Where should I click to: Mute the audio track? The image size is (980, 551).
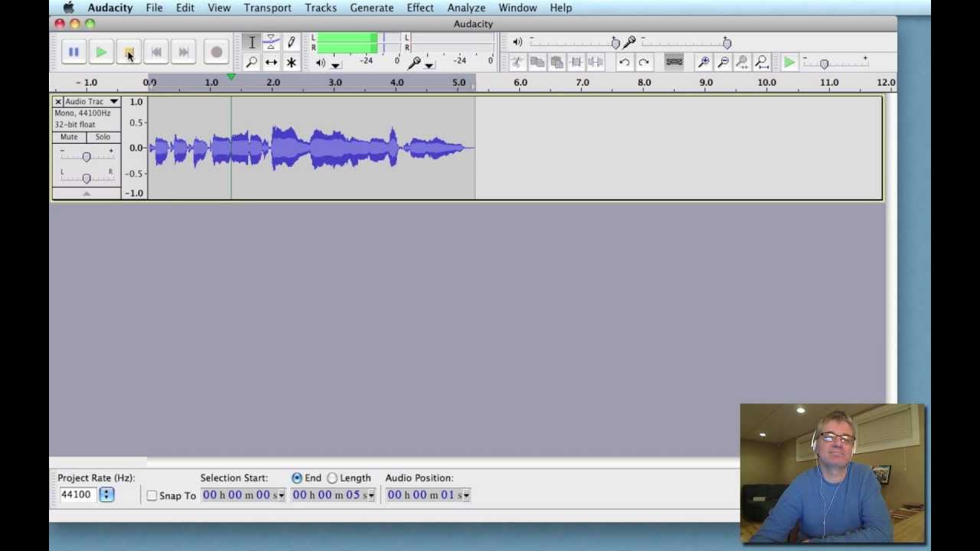coord(69,137)
